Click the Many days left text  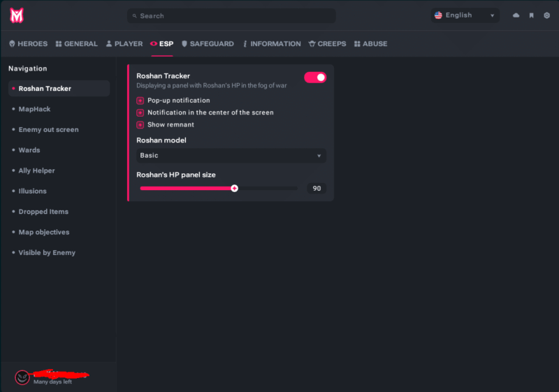point(52,382)
